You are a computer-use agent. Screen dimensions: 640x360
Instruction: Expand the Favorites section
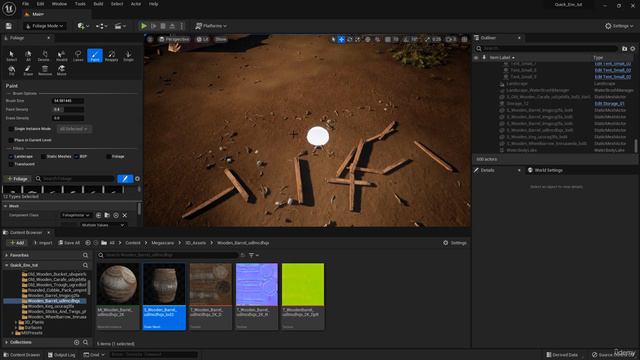click(7, 255)
